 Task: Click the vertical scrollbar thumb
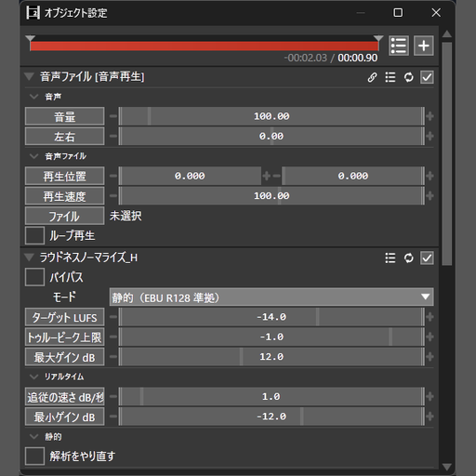447,153
